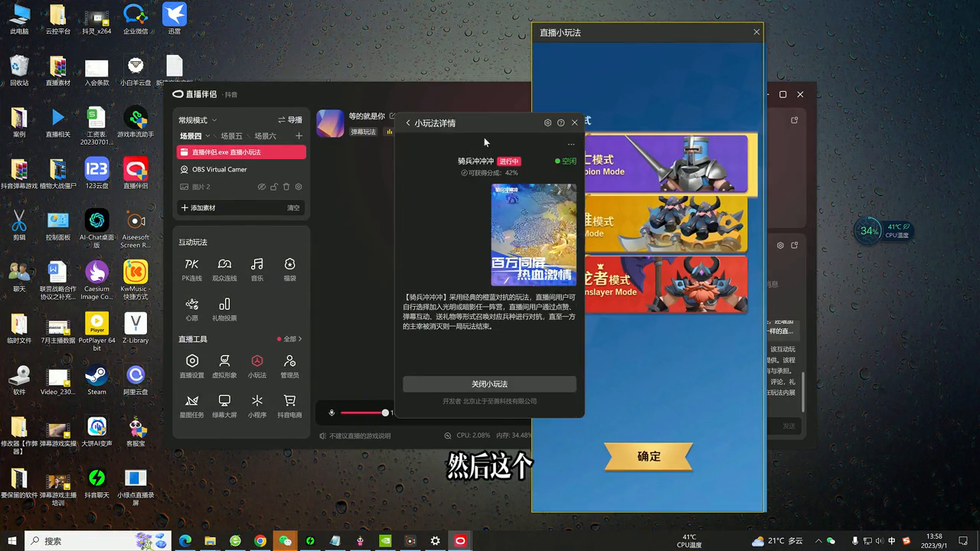Click 添加素材 add source button

pos(198,207)
